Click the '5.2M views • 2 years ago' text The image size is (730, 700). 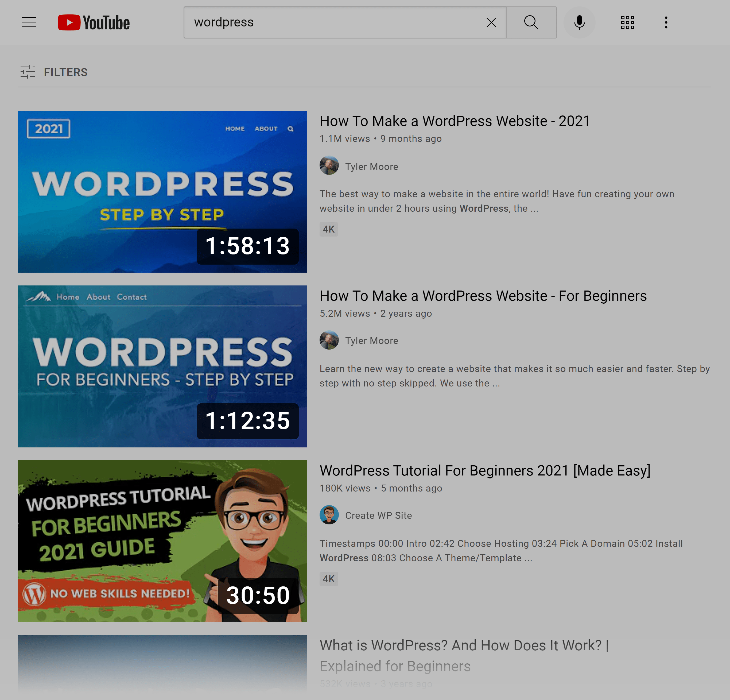click(376, 313)
